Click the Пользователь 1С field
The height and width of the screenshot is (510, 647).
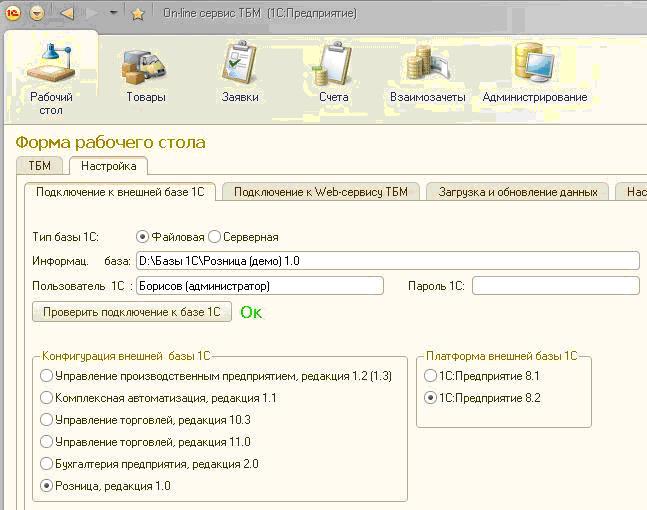(x=260, y=286)
